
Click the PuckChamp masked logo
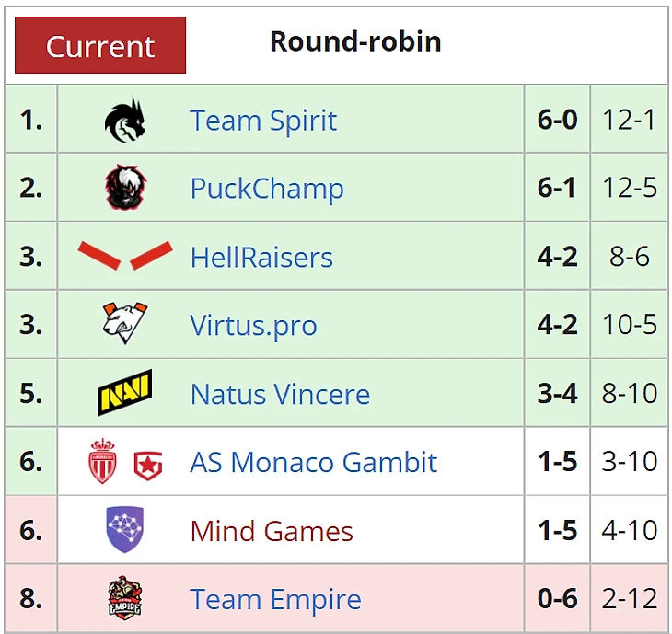125,188
